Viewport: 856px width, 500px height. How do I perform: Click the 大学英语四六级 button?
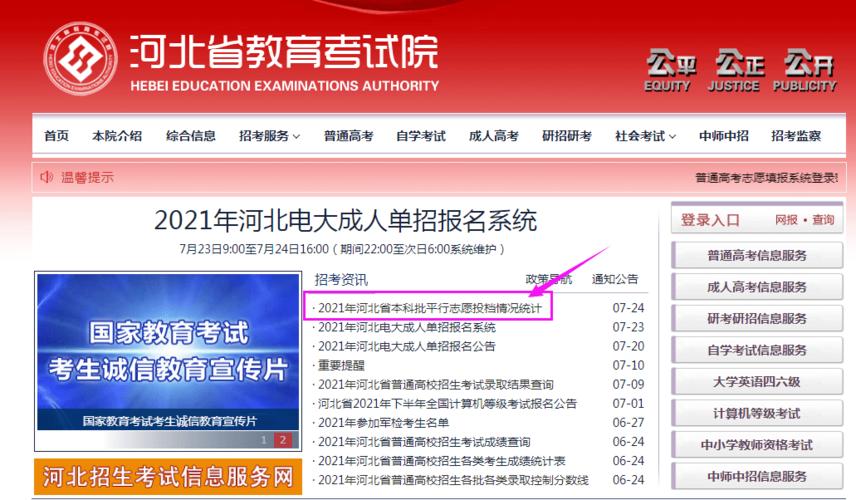pyautogui.click(x=757, y=382)
